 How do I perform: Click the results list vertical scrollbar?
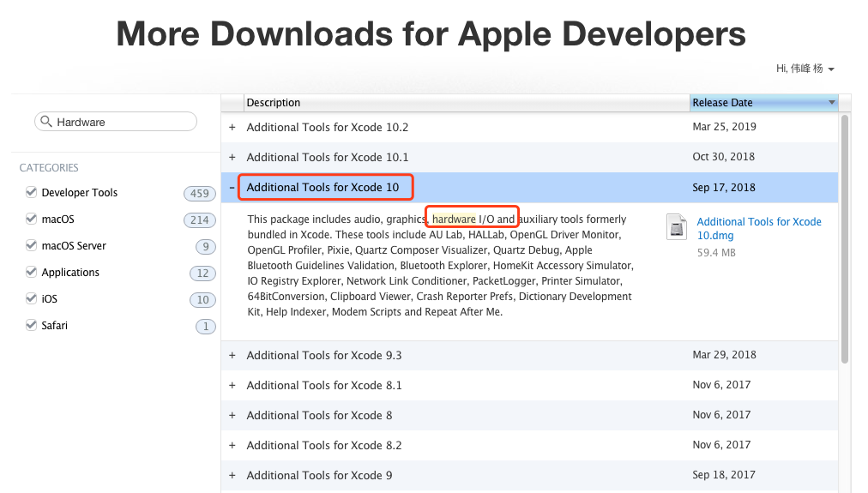[845, 239]
